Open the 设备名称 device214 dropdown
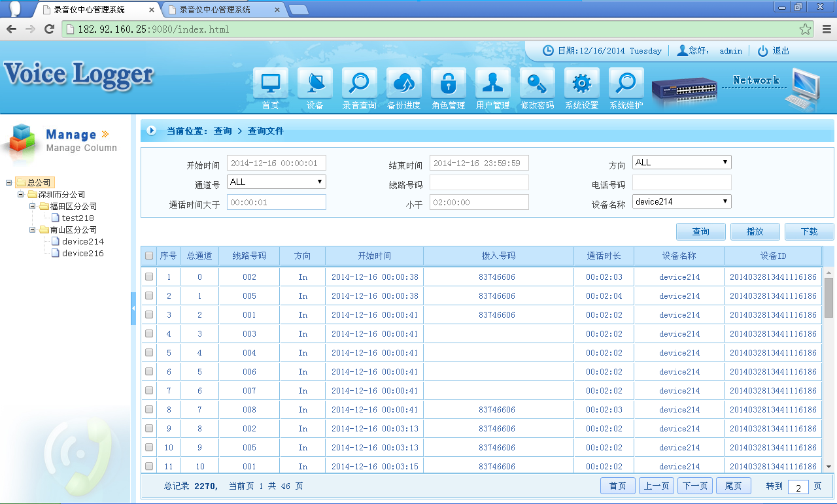This screenshot has height=504, width=837. point(681,201)
